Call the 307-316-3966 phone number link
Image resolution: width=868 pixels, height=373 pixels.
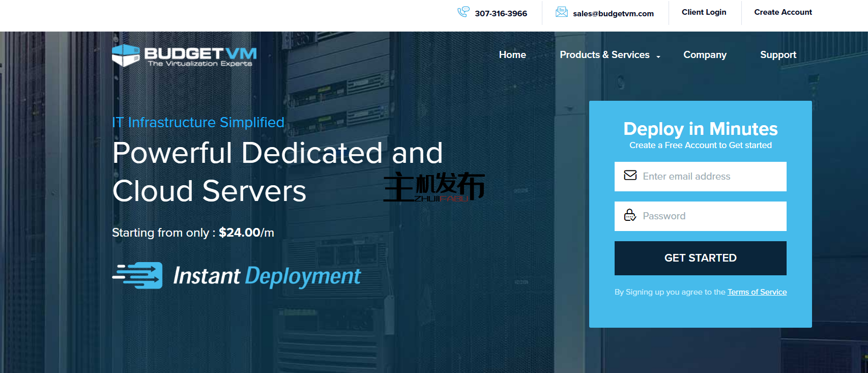pos(501,14)
